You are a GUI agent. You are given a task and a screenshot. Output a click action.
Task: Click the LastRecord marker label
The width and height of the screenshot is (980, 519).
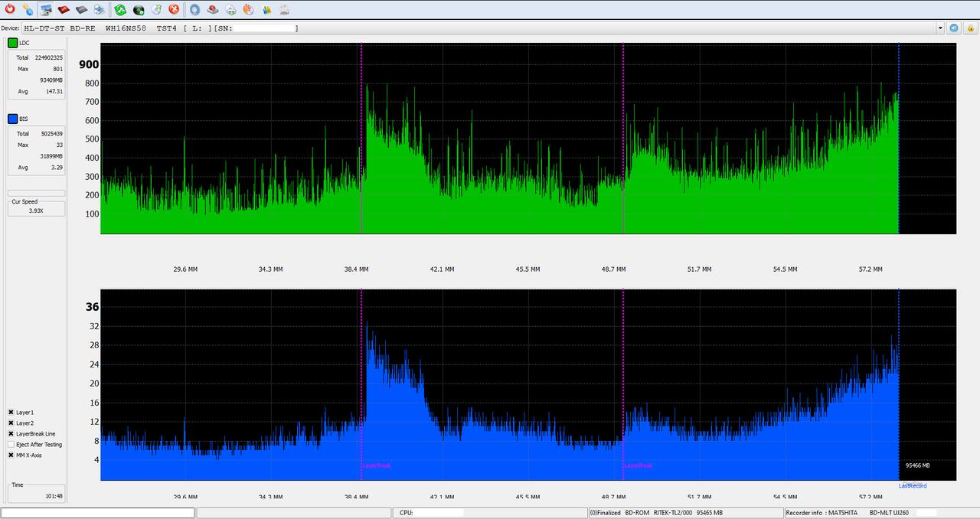tap(913, 485)
